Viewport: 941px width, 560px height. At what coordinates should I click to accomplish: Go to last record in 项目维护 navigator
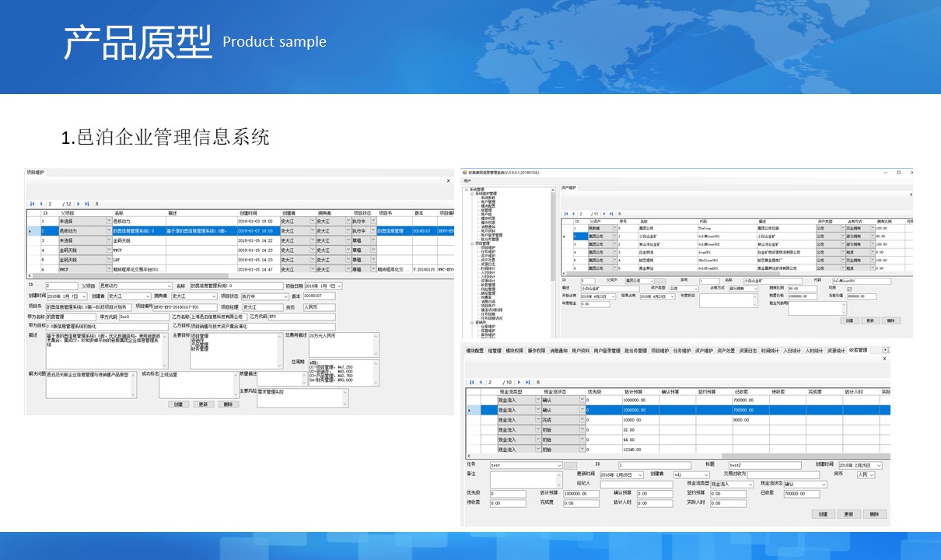point(86,204)
